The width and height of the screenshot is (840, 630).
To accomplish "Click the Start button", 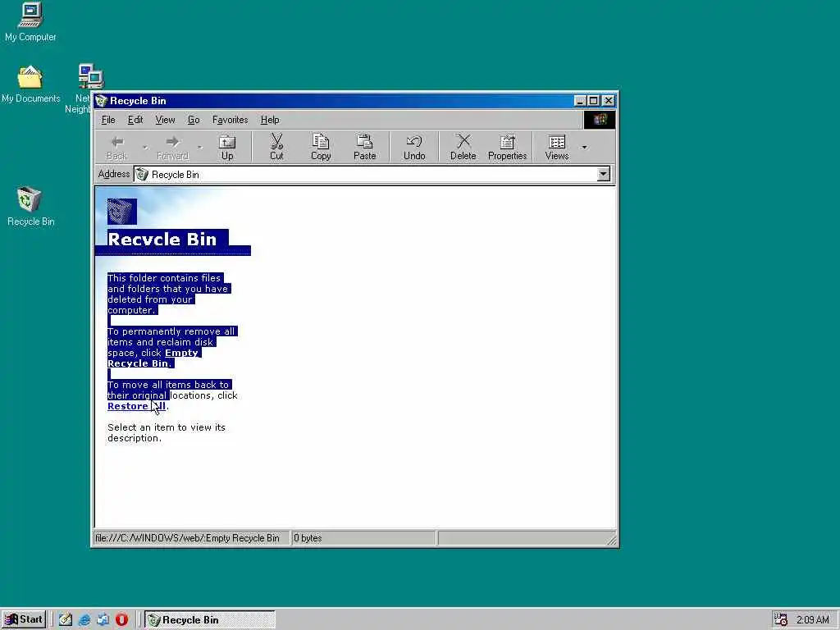I will [x=24, y=619].
